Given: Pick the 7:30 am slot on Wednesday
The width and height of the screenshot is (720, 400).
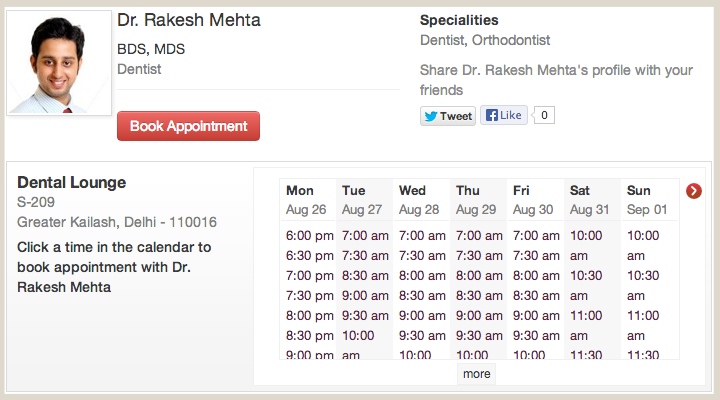Looking at the screenshot, I should pos(422,256).
